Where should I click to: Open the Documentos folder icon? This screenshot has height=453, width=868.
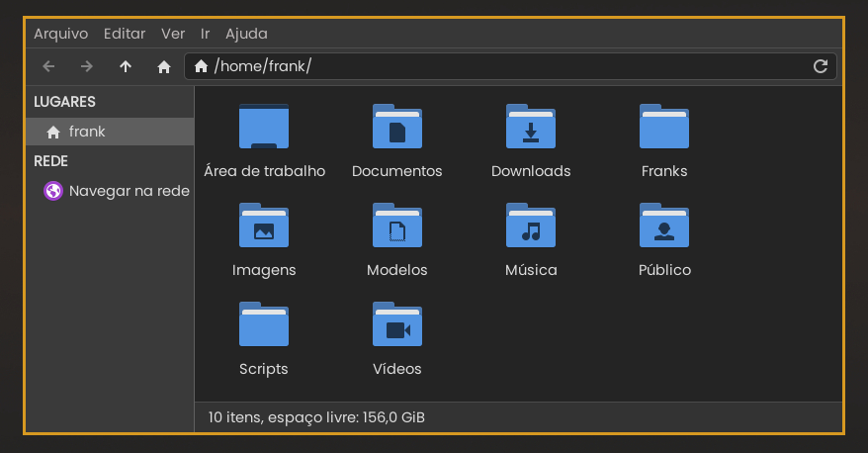click(396, 127)
